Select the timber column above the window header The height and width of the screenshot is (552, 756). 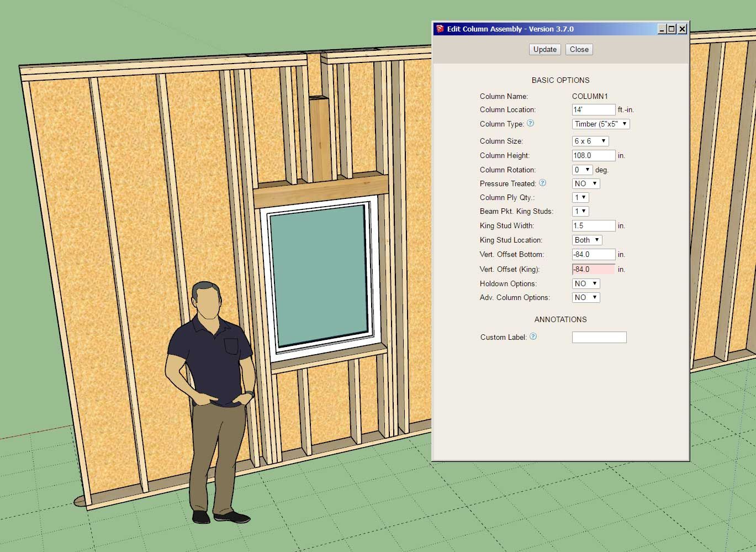(x=320, y=138)
